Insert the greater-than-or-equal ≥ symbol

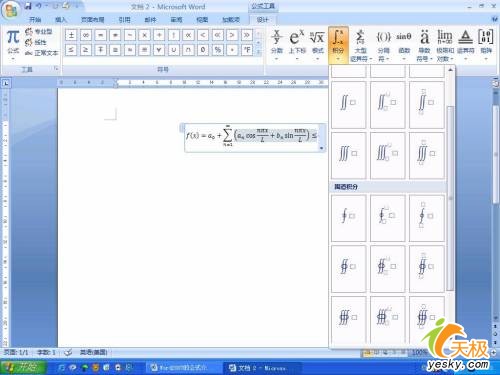click(86, 50)
